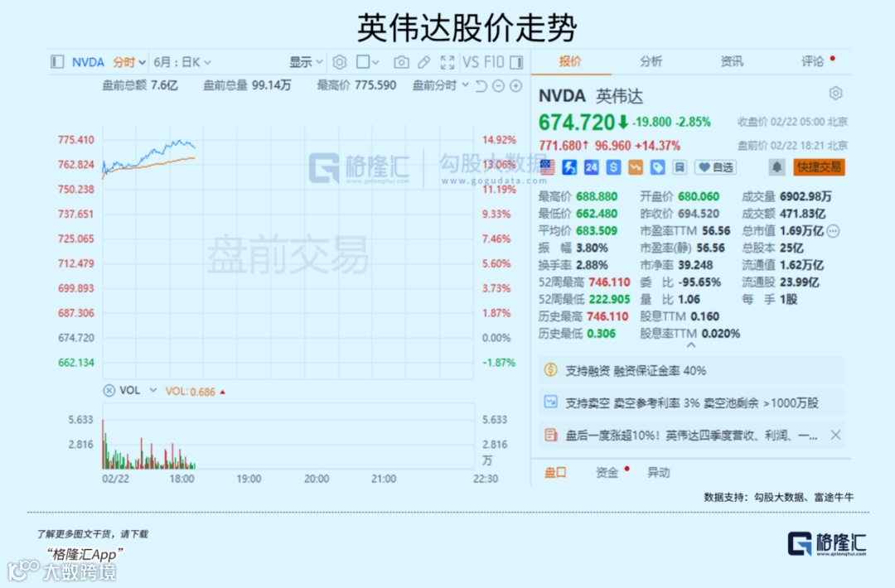
Task: Click the orange short-selling trend icon
Action: click(636, 167)
